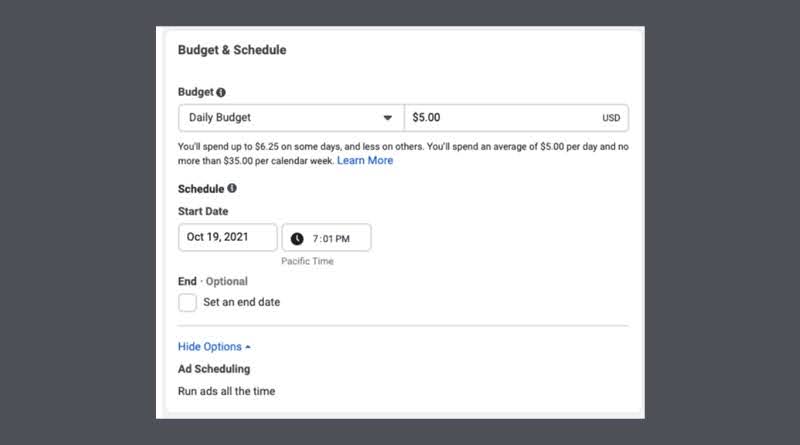Click the Run ads all the time text

[x=227, y=391]
